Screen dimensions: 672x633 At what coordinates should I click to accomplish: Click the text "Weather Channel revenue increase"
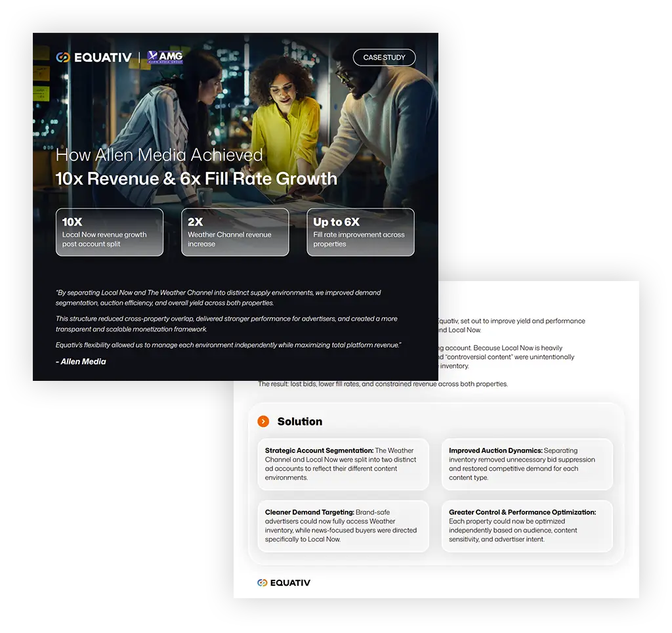click(x=229, y=239)
